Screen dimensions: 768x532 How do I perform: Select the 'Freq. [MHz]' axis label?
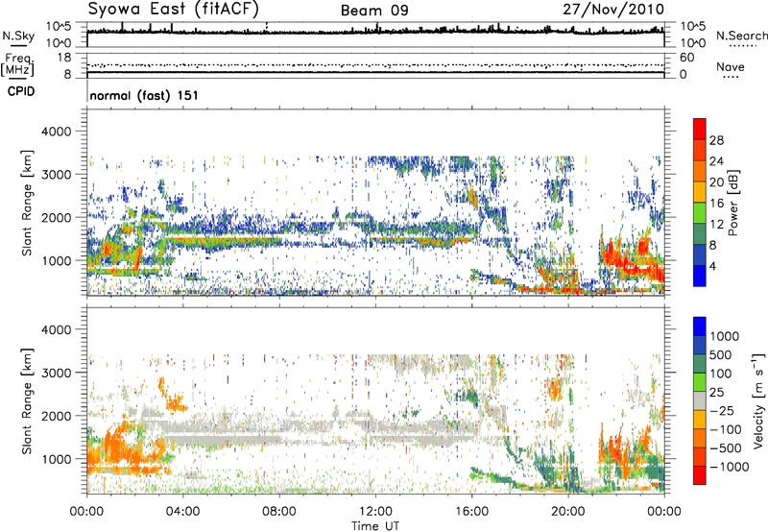tap(17, 64)
